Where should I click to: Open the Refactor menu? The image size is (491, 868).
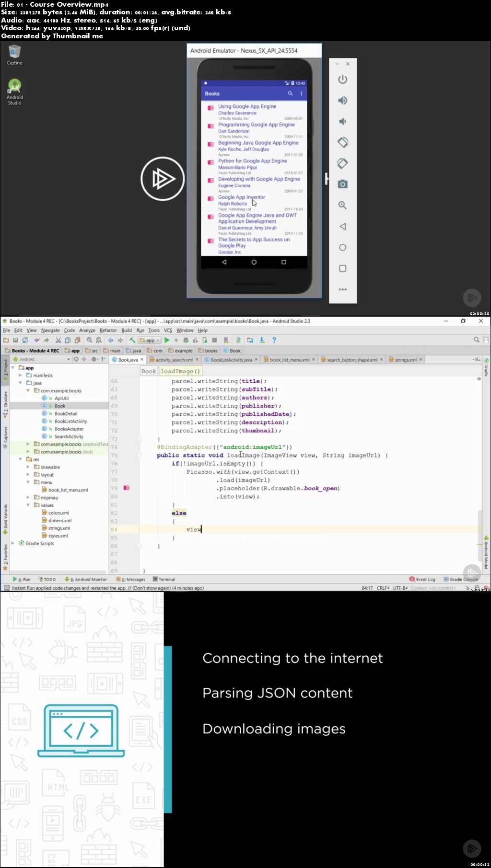click(x=108, y=330)
